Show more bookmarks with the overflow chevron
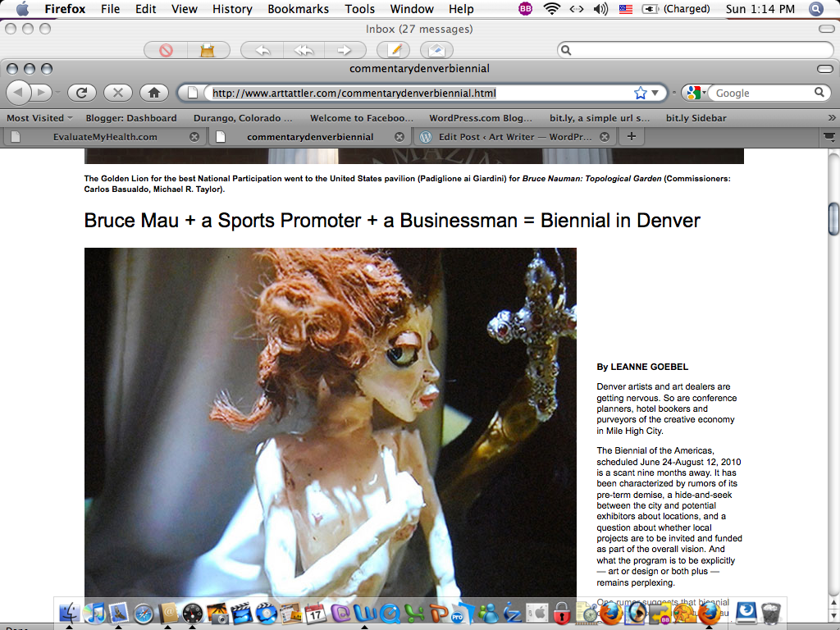840x630 pixels. 831,118
